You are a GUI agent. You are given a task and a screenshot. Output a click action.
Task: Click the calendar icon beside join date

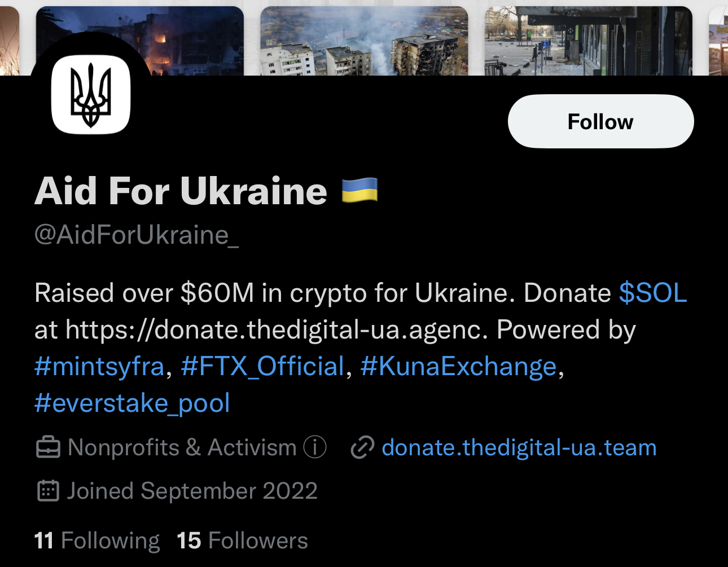(49, 490)
